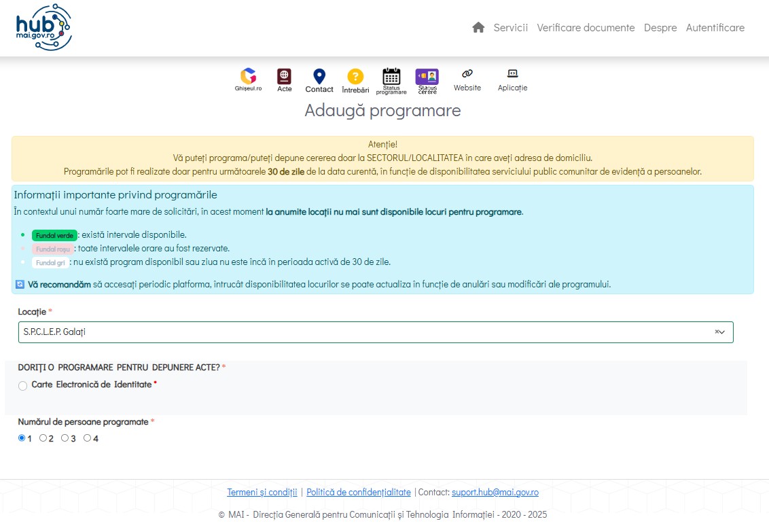Open the Ghișeul.ro shortcut icon
This screenshot has height=532, width=769.
248,80
